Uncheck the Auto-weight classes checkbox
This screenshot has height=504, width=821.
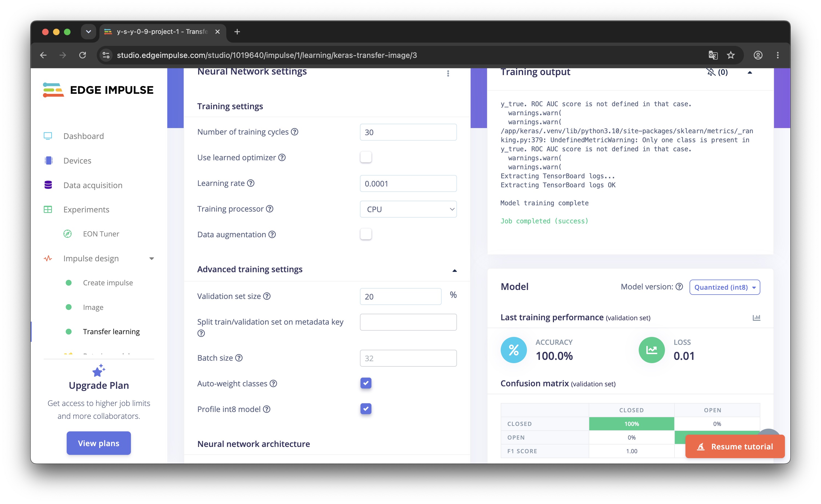(x=366, y=383)
